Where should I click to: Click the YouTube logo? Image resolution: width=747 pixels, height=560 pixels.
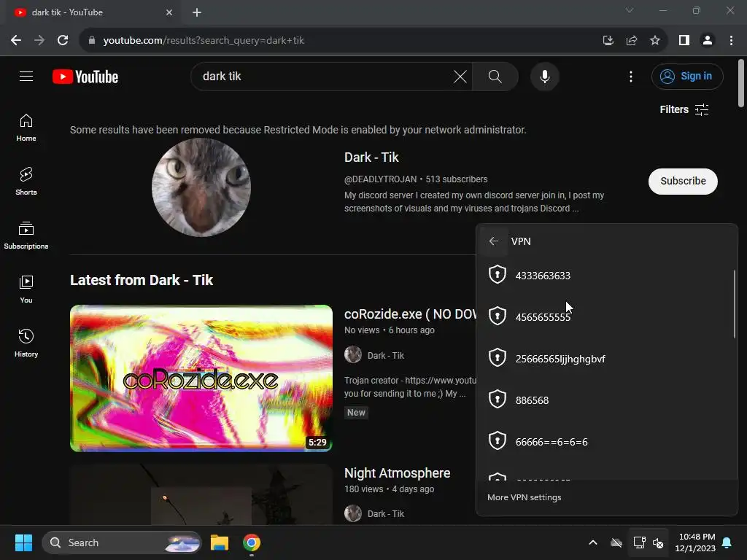point(85,77)
